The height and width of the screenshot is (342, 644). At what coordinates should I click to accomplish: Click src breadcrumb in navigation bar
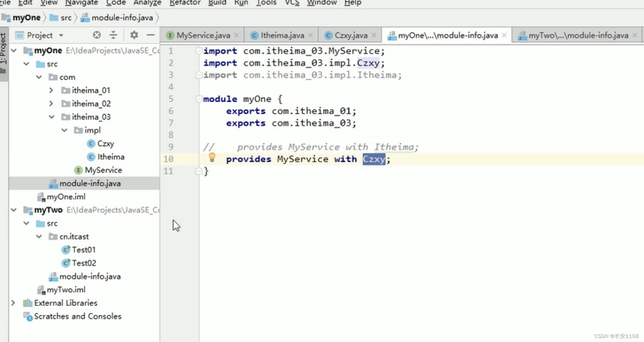tap(61, 18)
